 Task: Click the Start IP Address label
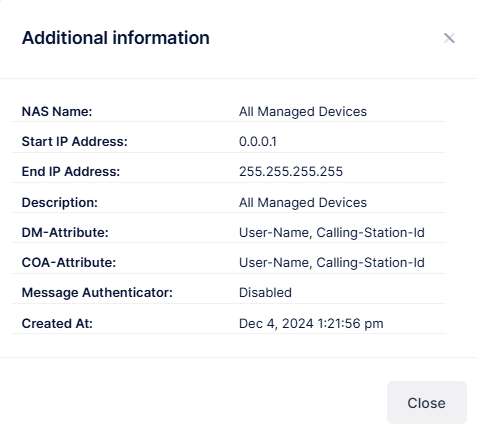75,141
